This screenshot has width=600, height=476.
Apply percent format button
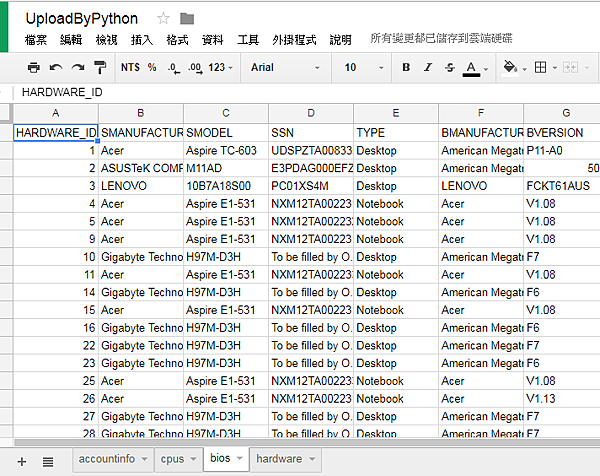click(x=152, y=68)
